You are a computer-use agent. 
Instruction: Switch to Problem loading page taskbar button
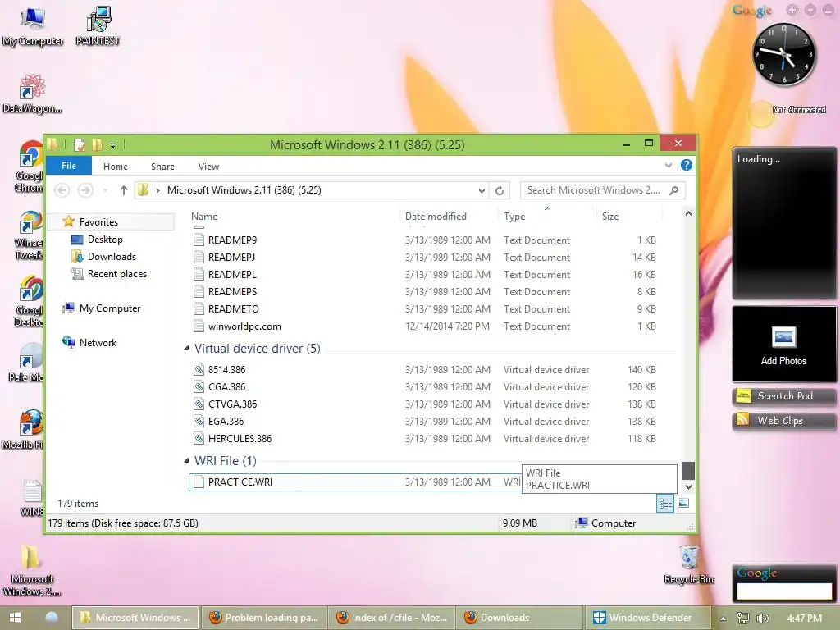(x=263, y=618)
